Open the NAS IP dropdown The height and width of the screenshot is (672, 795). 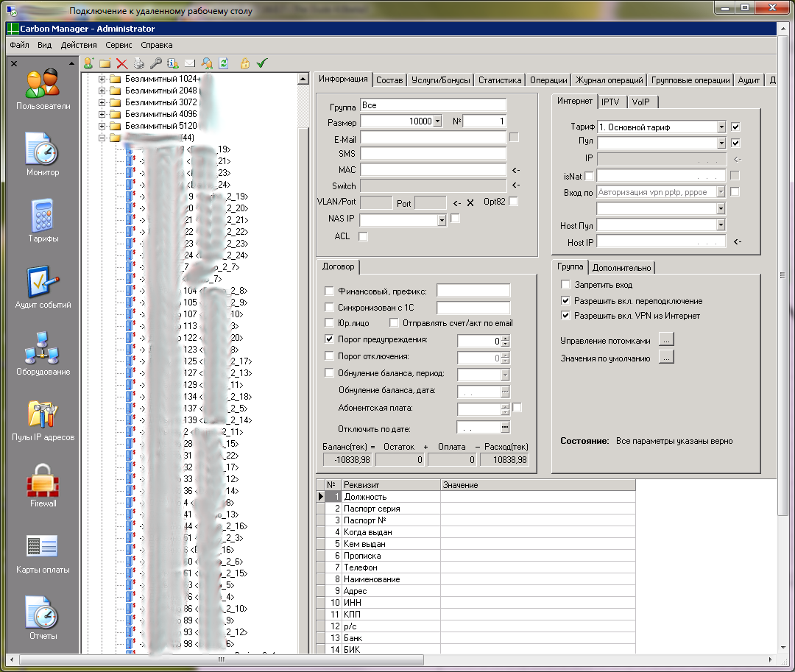click(x=441, y=220)
